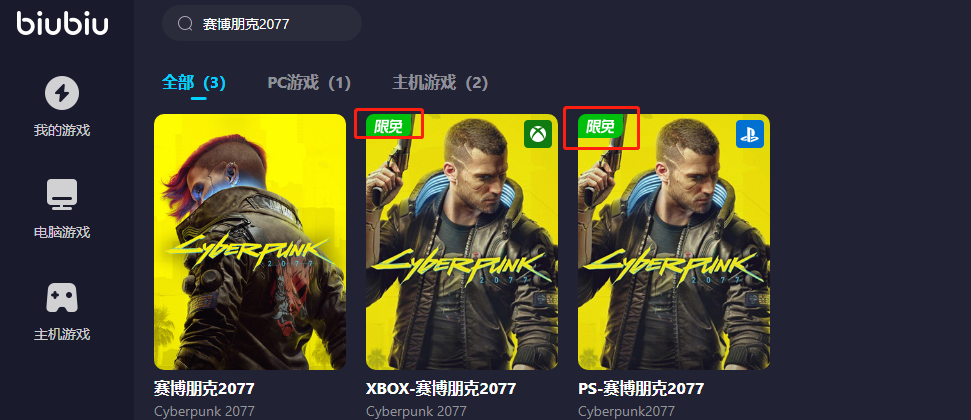Screen dimensions: 971x420
Task: Click the Xbox platform badge icon
Action: pyautogui.click(x=538, y=134)
